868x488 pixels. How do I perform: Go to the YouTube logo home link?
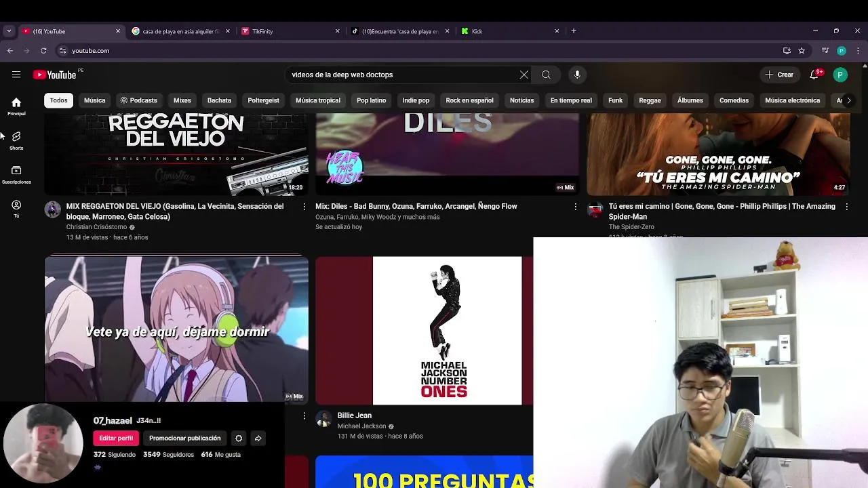[x=54, y=75]
